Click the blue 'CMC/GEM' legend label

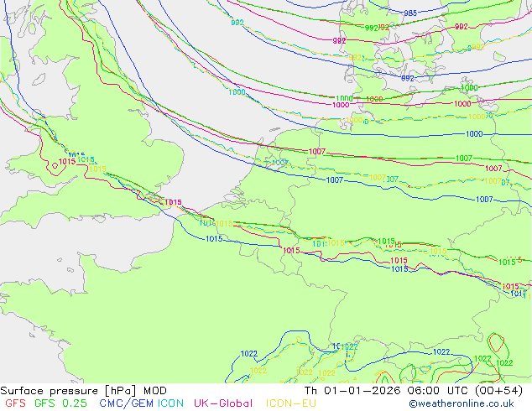(126, 403)
